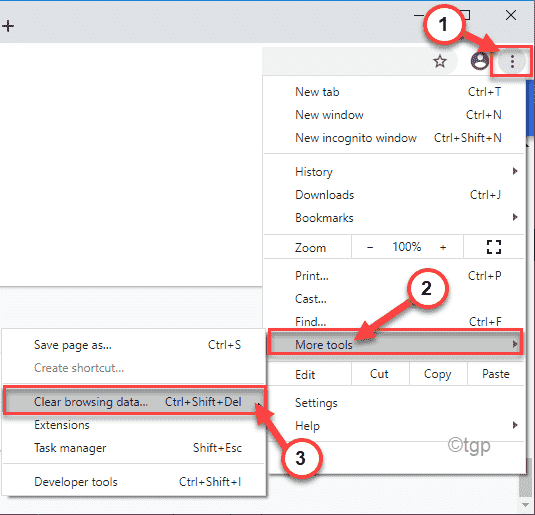Click the Paste button in Edit row

tap(496, 374)
